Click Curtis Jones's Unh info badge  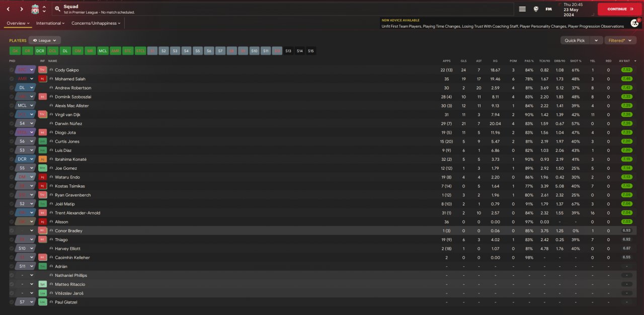(43, 141)
